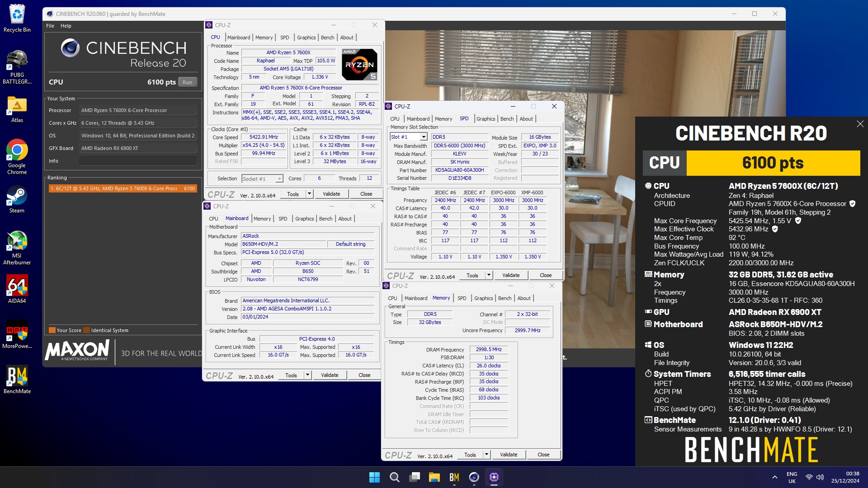
Task: Close the CPU-Z SPD window
Action: pyautogui.click(x=554, y=106)
